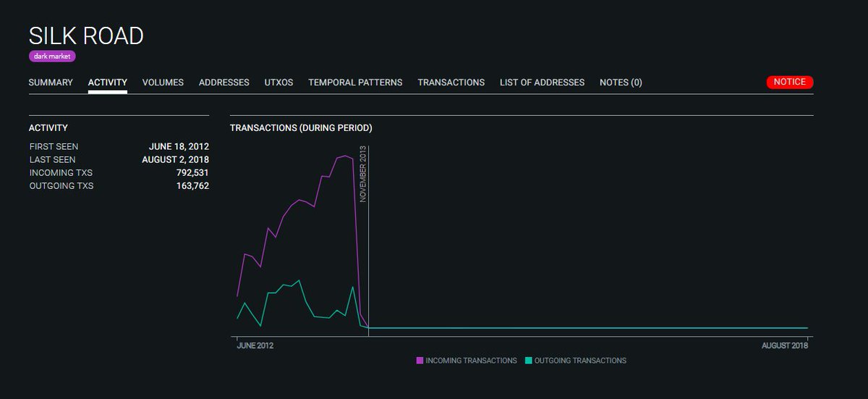Image resolution: width=868 pixels, height=399 pixels.
Task: Click the Outgoing TXS label
Action: (x=61, y=186)
